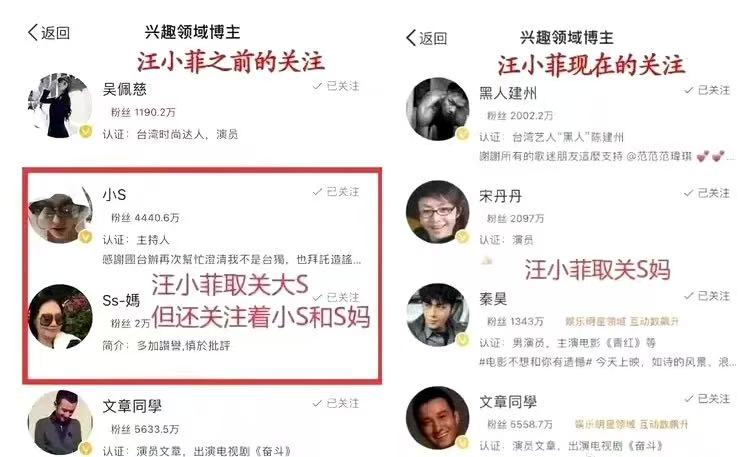Open 文章同學 name in left list

[132, 406]
